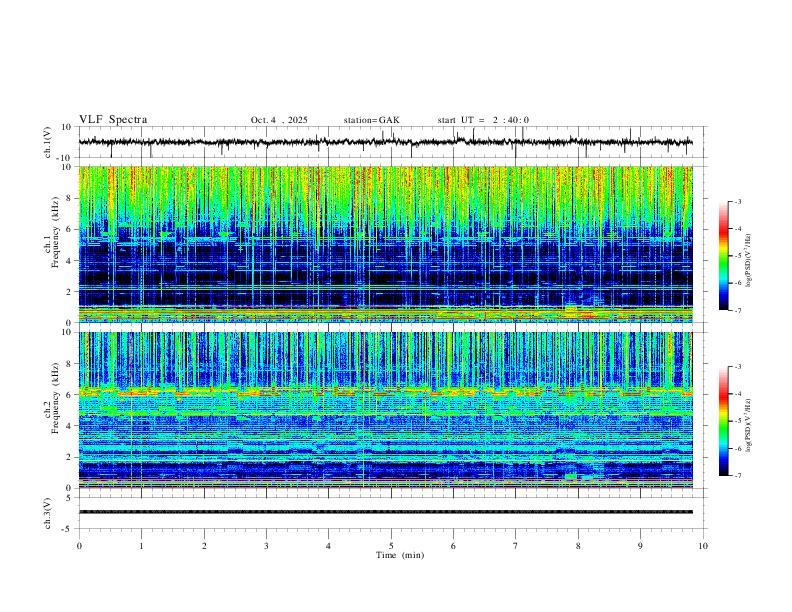Viewport: 792px width, 612px height.
Task: Click the time axis tick label '3'
Action: click(266, 546)
